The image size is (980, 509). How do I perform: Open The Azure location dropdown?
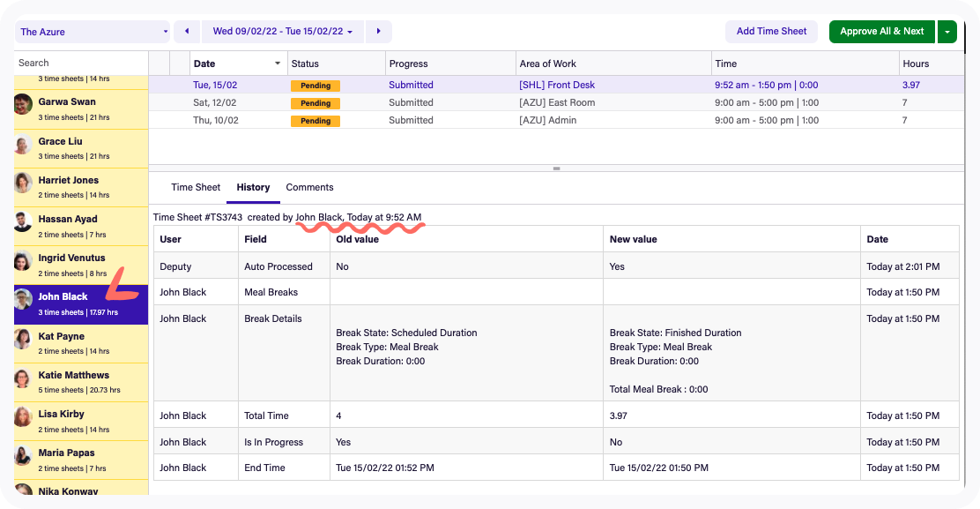pos(92,32)
